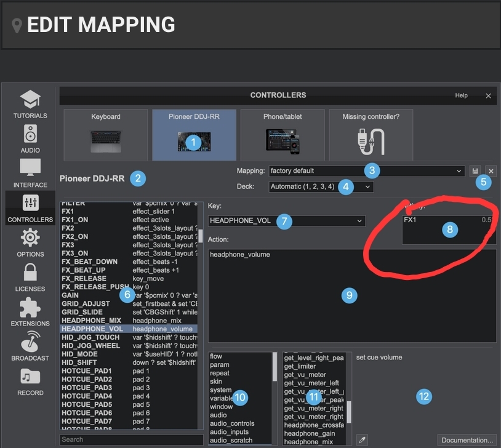This screenshot has height=448, width=501.
Task: Click the Help link in the header
Action: pyautogui.click(x=461, y=95)
